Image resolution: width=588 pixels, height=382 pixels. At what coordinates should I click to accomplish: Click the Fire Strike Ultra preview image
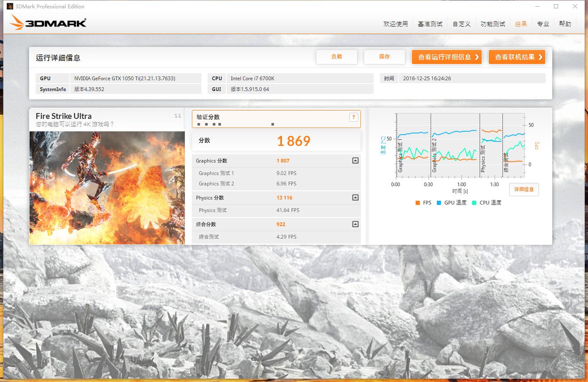(107, 187)
